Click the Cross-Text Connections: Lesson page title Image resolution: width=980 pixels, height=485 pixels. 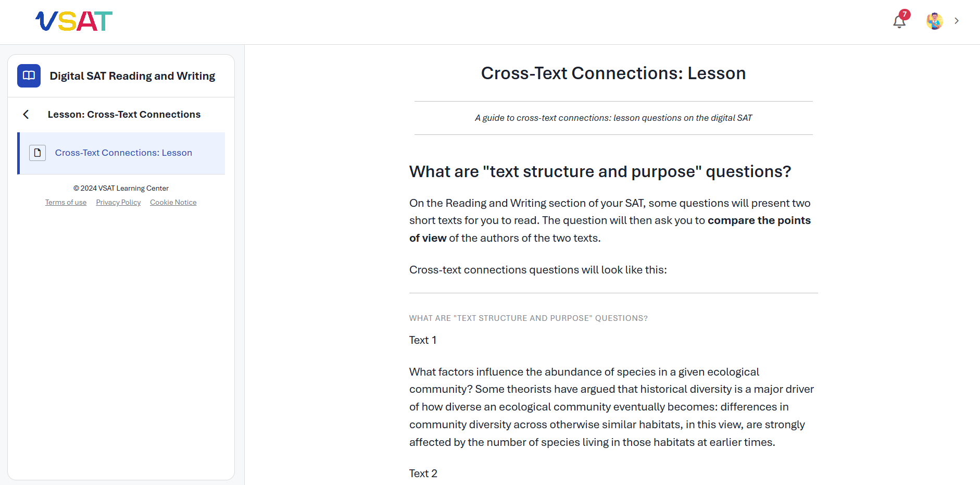pos(613,73)
